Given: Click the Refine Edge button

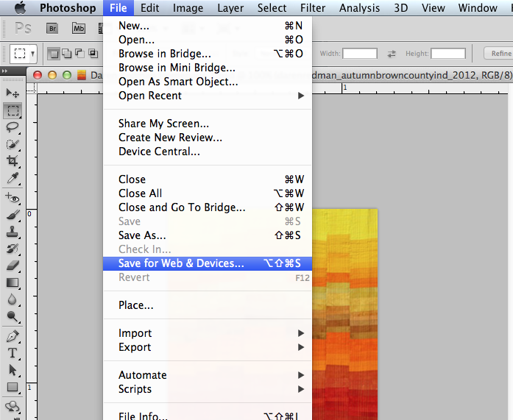Looking at the screenshot, I should (498, 53).
